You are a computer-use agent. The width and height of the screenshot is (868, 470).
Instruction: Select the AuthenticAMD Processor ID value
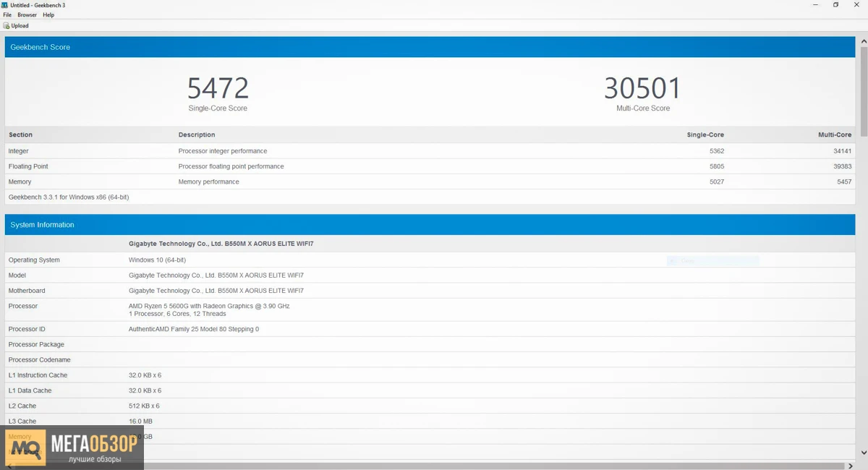pos(194,329)
